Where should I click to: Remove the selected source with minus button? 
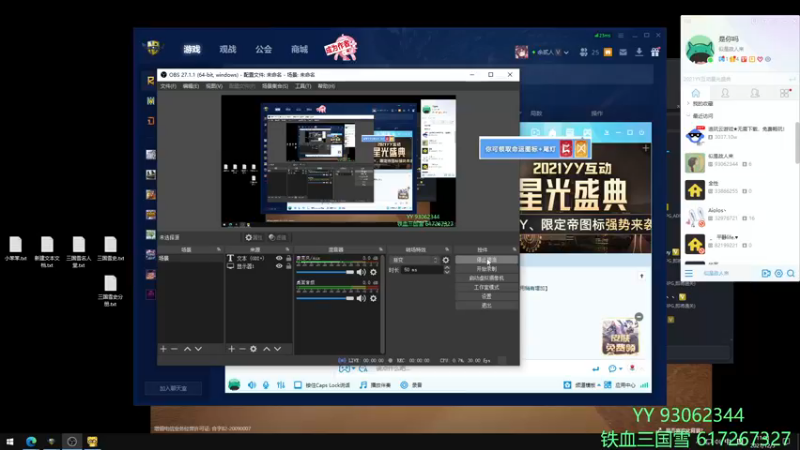click(x=242, y=349)
